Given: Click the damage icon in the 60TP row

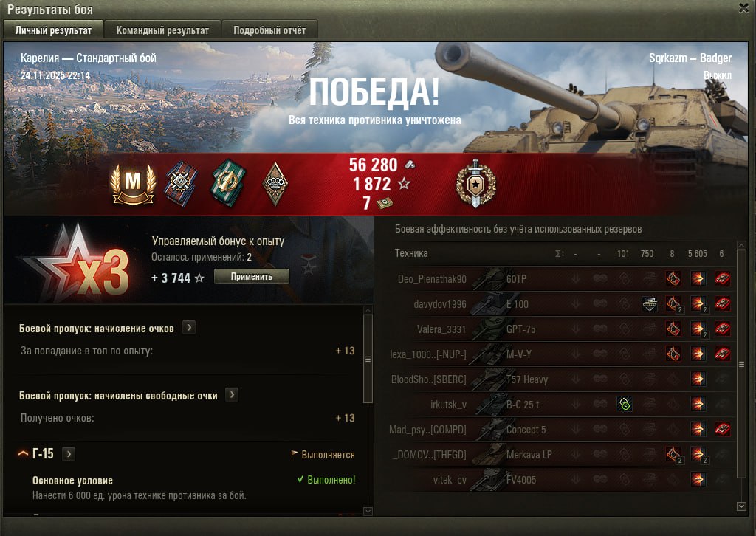Looking at the screenshot, I should (698, 278).
